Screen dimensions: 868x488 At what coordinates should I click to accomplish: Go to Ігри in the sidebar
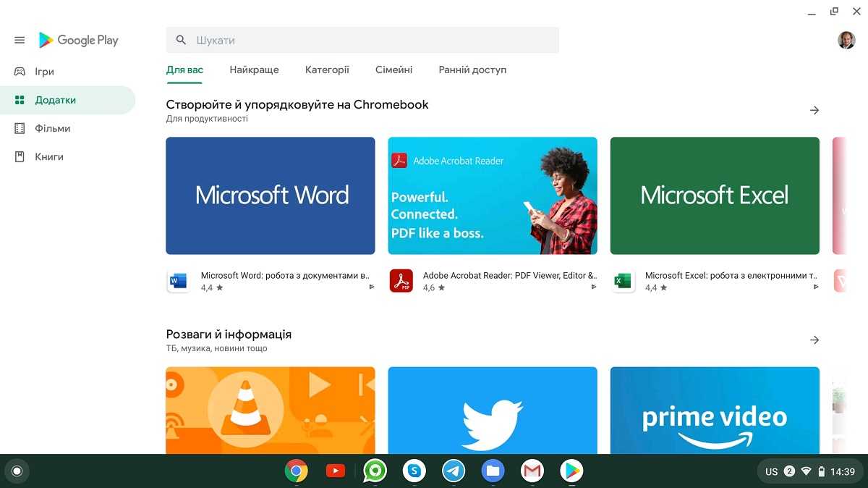click(x=45, y=72)
